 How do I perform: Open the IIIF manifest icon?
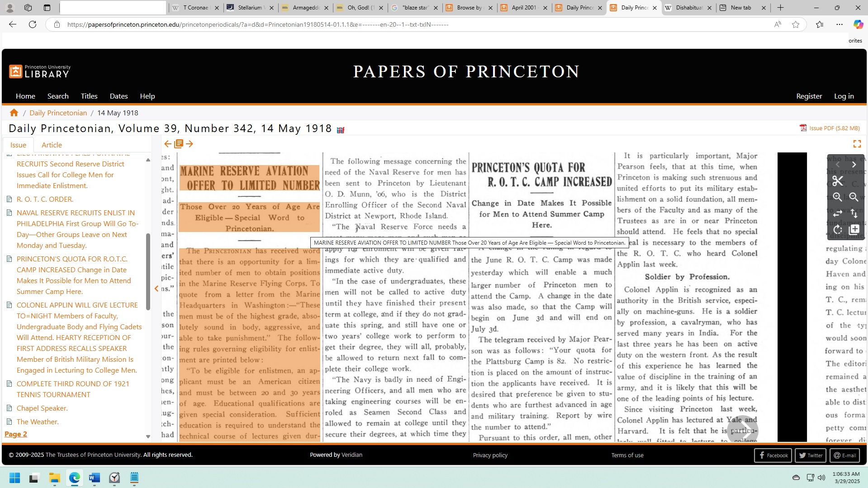[x=341, y=130]
